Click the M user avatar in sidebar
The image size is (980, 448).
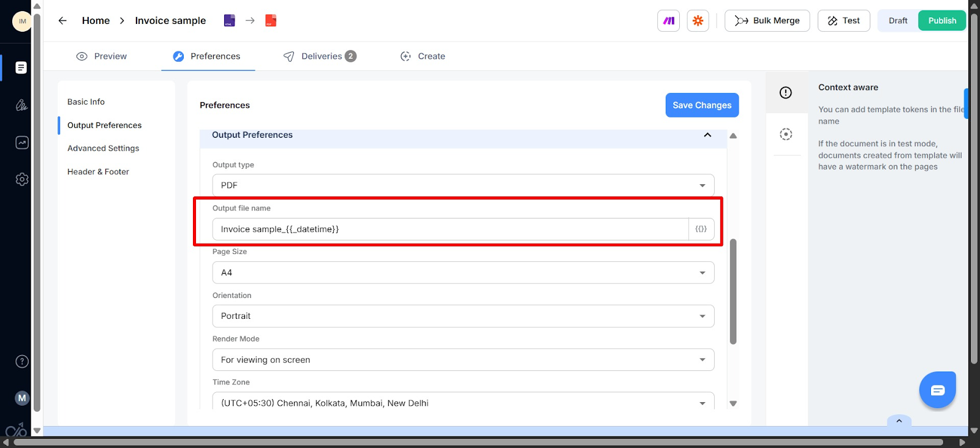22,398
